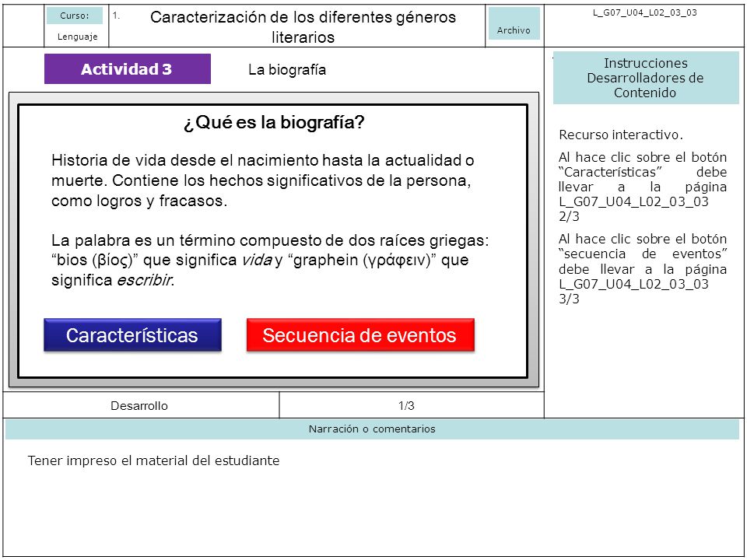Click the number 1. beside the title
Screen dimensions: 747x560
pyautogui.click(x=116, y=16)
